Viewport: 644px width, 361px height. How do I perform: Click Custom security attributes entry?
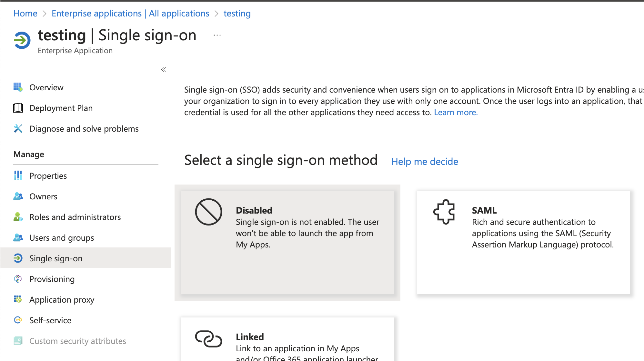click(77, 341)
